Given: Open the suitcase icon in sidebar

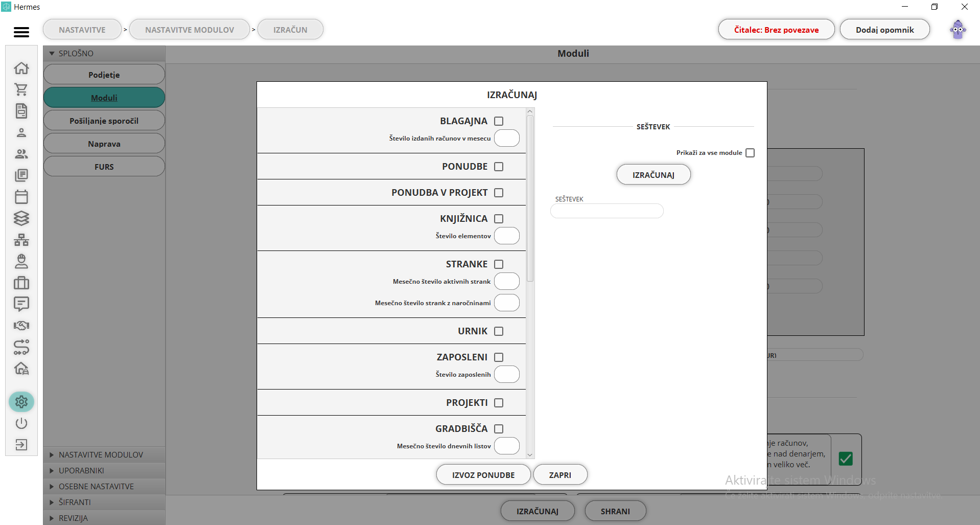Looking at the screenshot, I should coord(21,283).
